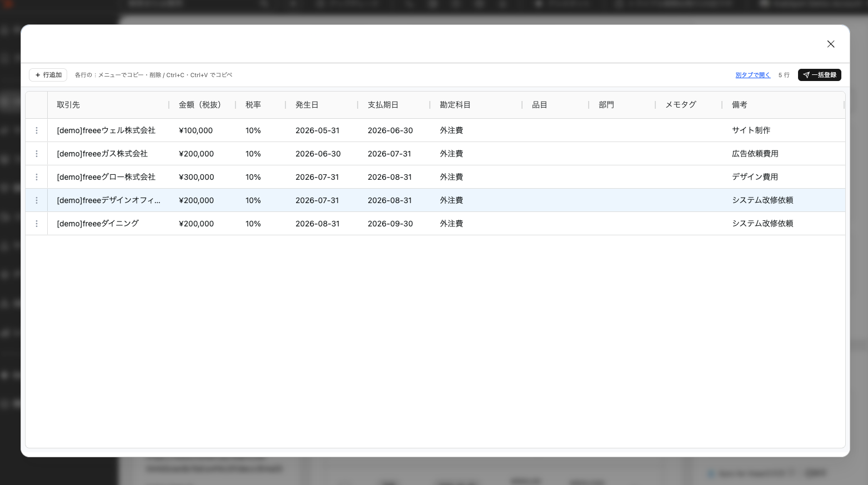The height and width of the screenshot is (485, 868).
Task: Select the 2026-06-30 発生日 cell in freeeガス row
Action: 322,154
